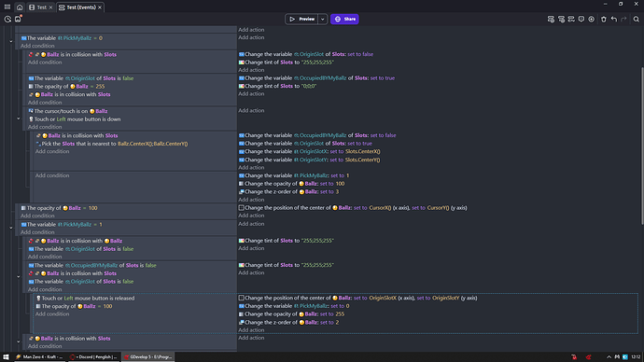644x362 pixels.
Task: Go to the home page icon
Action: [20, 7]
